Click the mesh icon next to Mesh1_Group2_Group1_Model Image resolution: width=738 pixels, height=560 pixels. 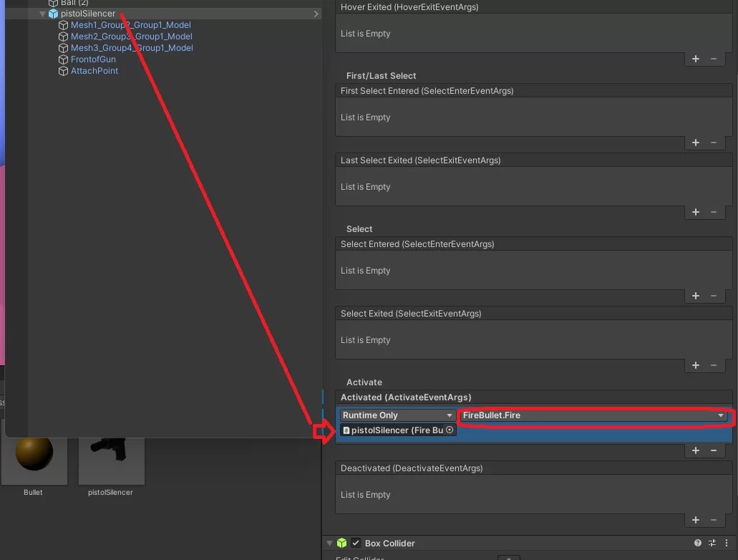pyautogui.click(x=63, y=25)
